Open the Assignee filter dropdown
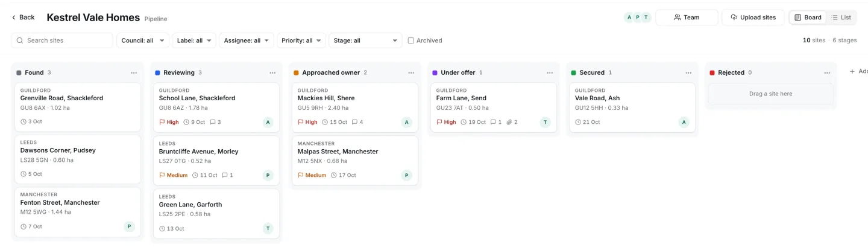Image resolution: width=868 pixels, height=250 pixels. [247, 40]
